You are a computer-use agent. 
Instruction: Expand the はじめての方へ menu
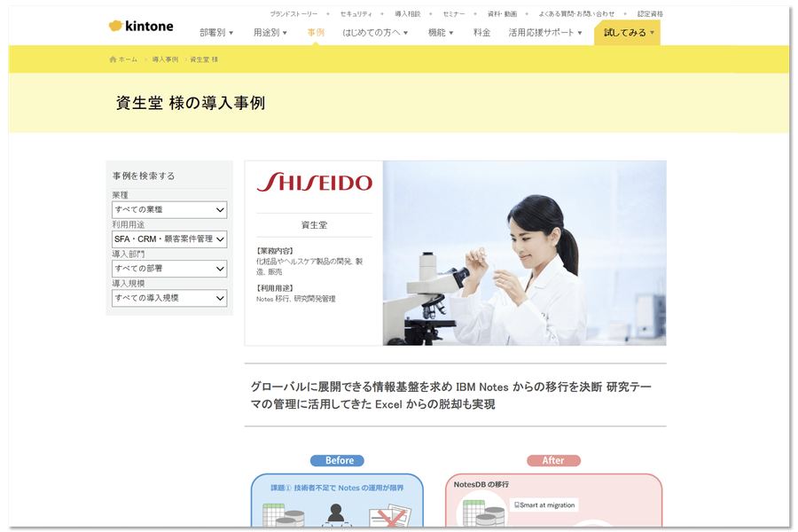pyautogui.click(x=375, y=33)
